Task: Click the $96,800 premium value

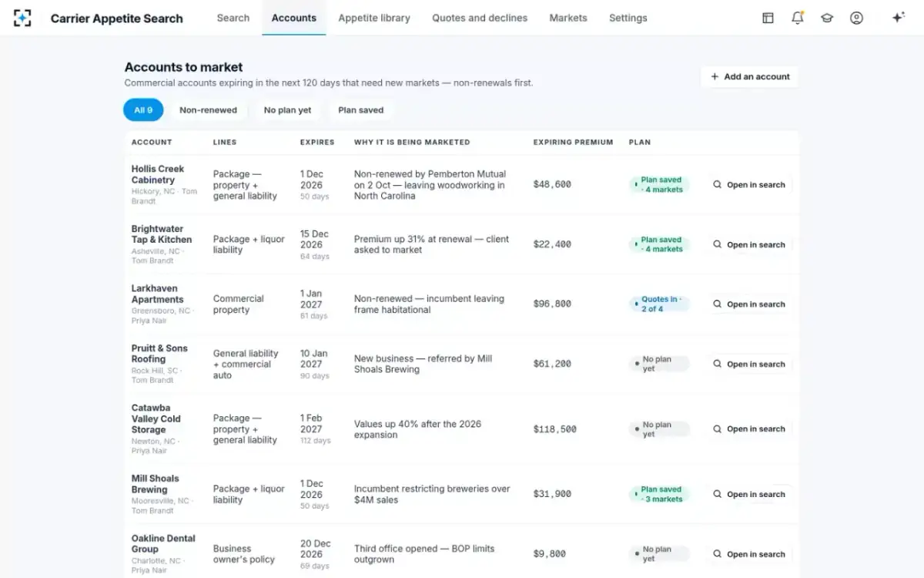Action: tap(552, 304)
